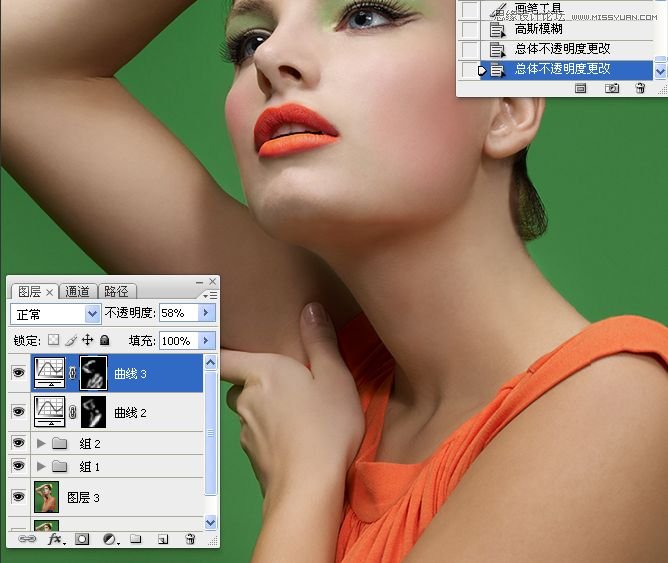Image resolution: width=668 pixels, height=563 pixels.
Task: Click the mask link chain on 曲线 3
Action: (x=72, y=373)
